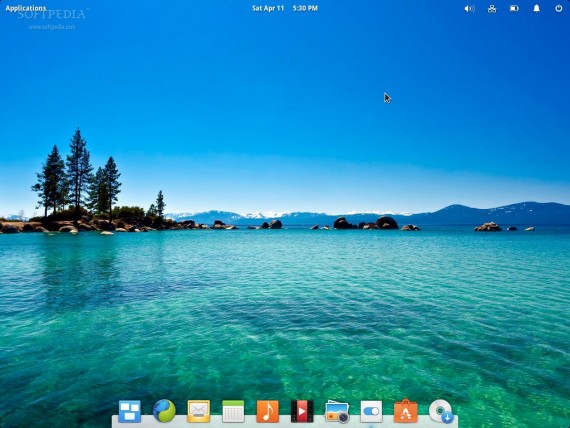Launch the Music player from the dock
This screenshot has width=570, height=428.
click(268, 411)
